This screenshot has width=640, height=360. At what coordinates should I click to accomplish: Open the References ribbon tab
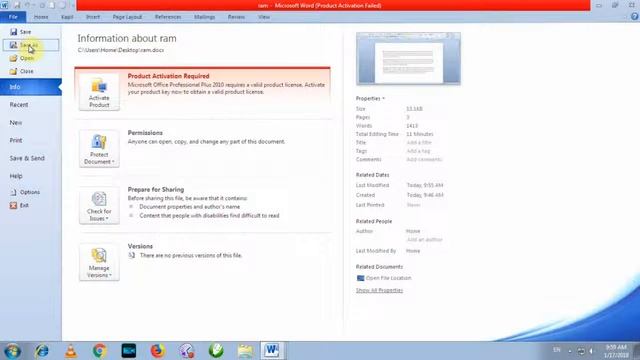coord(168,17)
